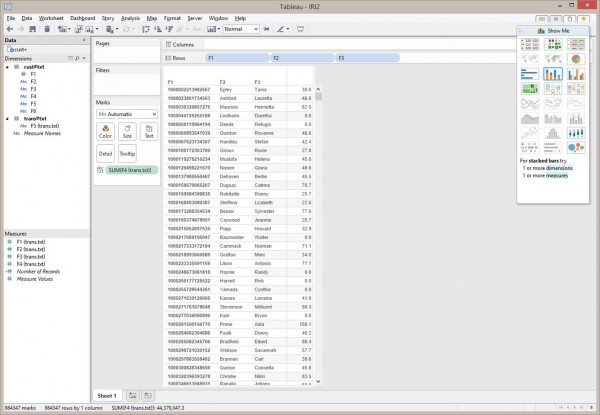Image resolution: width=600 pixels, height=415 pixels.
Task: Click the Text button on Marks card
Action: point(149,132)
